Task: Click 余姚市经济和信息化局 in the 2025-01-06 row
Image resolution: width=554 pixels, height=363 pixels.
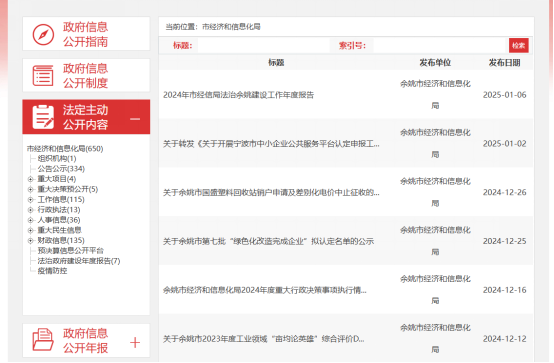Action: (x=435, y=94)
